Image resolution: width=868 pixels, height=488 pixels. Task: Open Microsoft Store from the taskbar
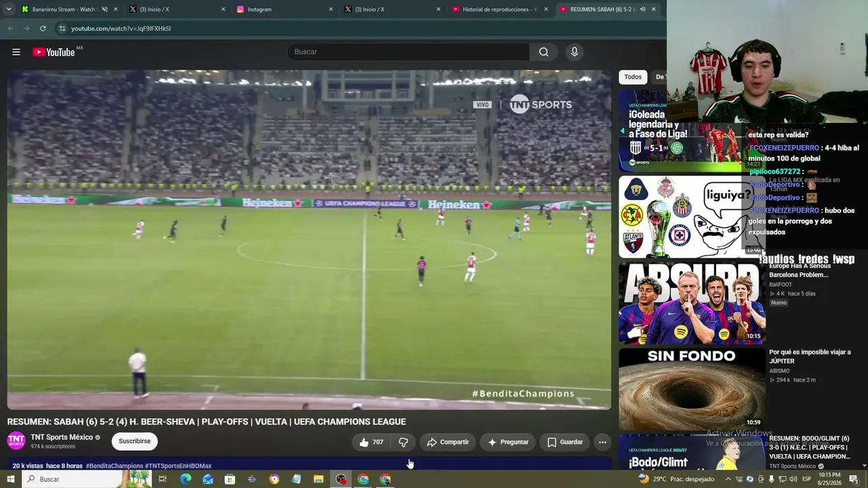[230, 479]
